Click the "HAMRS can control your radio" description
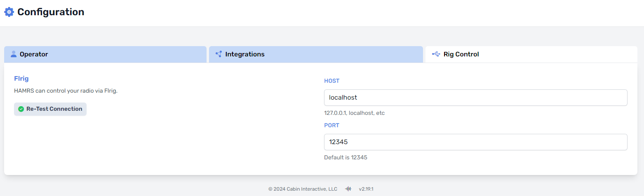Viewport: 644px width, 196px height. click(x=66, y=91)
